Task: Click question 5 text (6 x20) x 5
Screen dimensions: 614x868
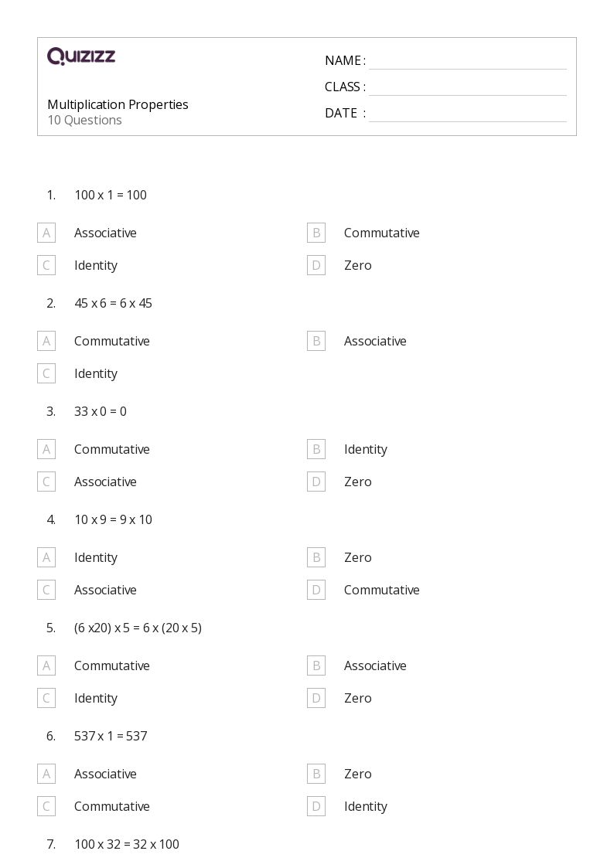Action: (138, 628)
